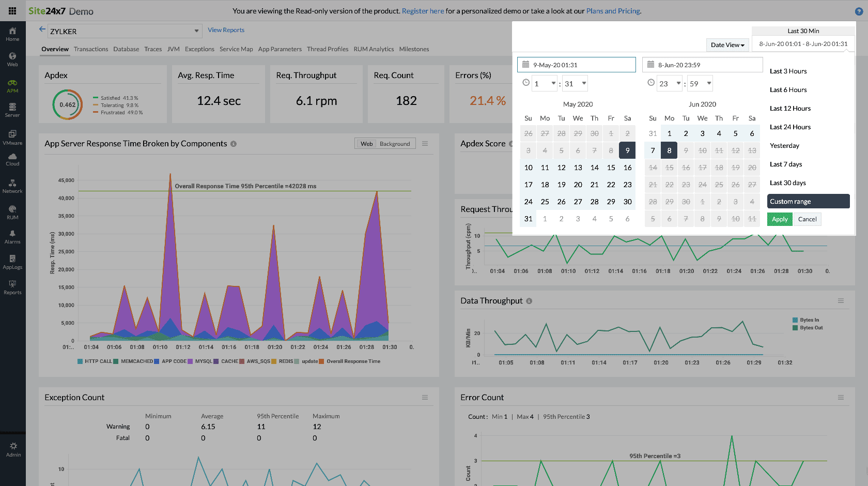Viewport: 868px width, 486px height.
Task: Open the apps grid launcher icon
Action: [12, 11]
